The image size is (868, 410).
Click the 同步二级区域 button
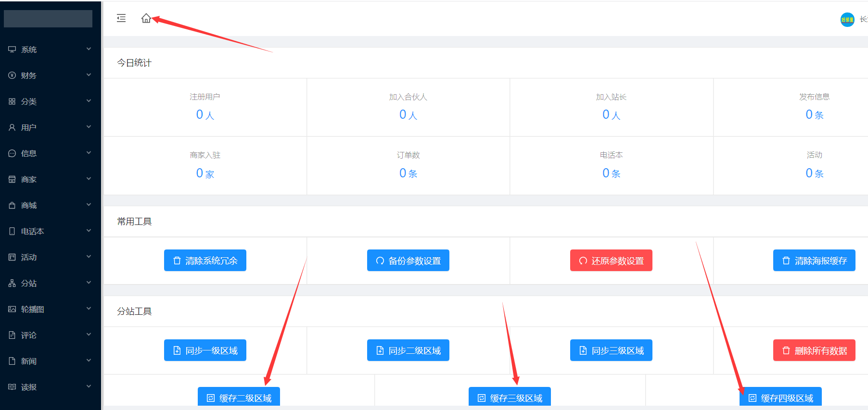click(x=408, y=350)
